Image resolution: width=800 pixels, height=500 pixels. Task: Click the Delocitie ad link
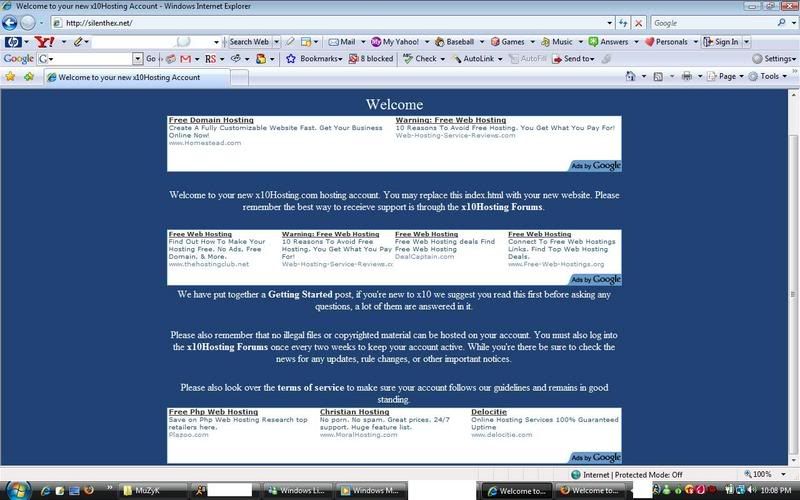point(489,412)
